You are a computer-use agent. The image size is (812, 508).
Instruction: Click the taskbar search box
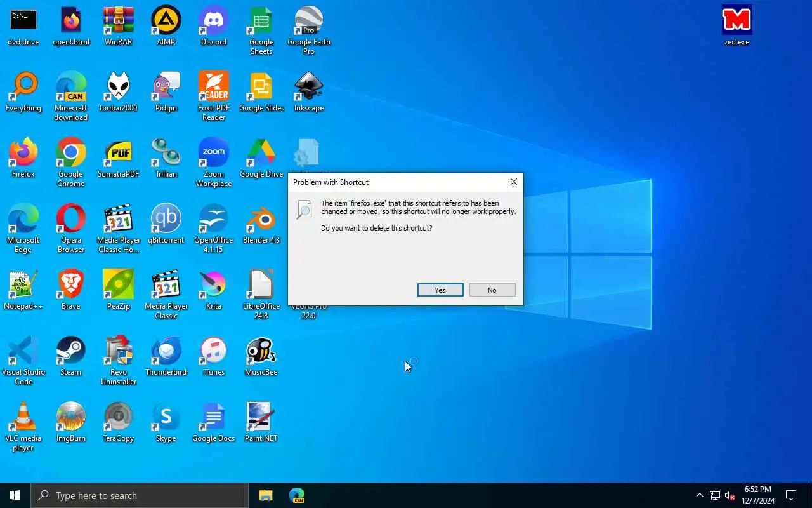coord(140,495)
